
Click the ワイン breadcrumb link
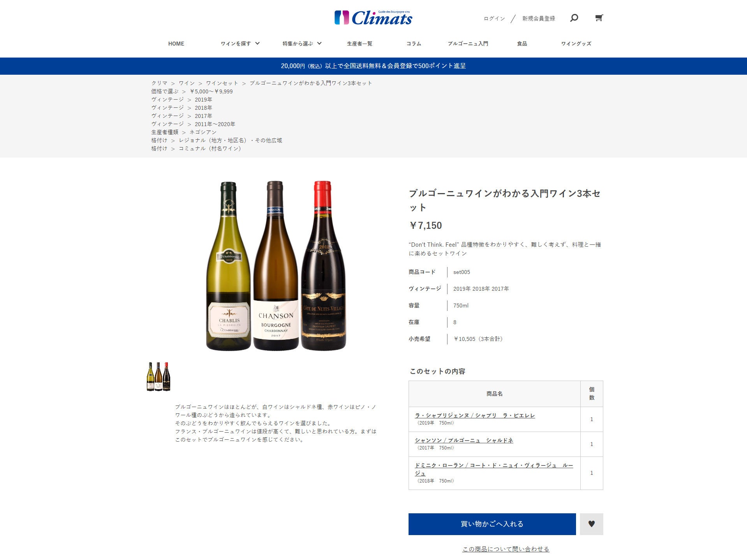point(187,83)
